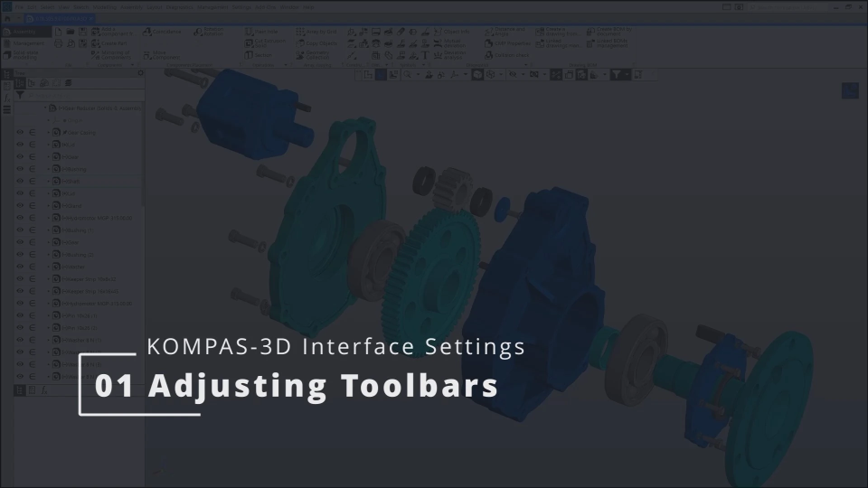Open the filter dropdown arrow in view toolbar
The height and width of the screenshot is (488, 868).
click(x=629, y=75)
